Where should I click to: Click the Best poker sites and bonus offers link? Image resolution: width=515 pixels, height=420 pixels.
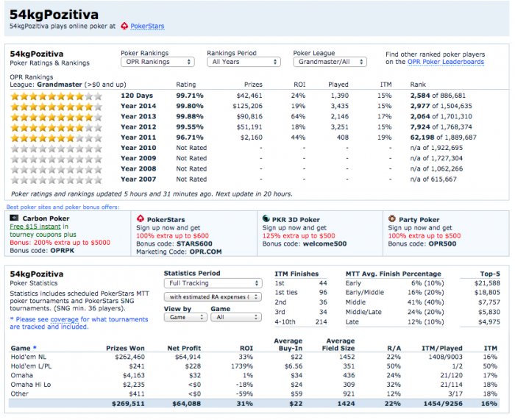tap(63, 207)
